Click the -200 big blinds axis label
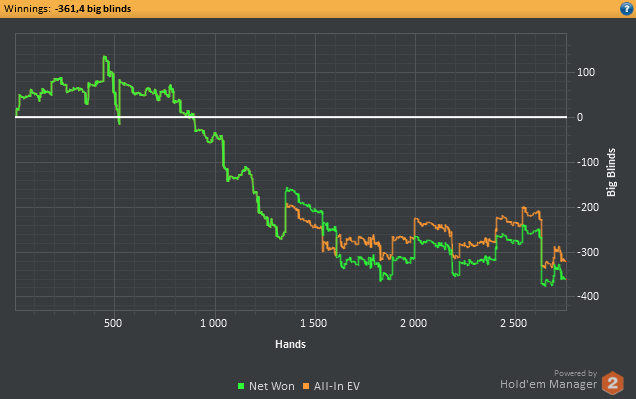Viewport: 636px width, 399px height. tap(588, 207)
